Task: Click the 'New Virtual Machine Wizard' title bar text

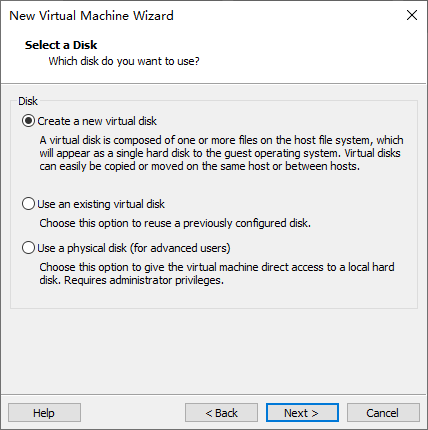Action: click(91, 16)
